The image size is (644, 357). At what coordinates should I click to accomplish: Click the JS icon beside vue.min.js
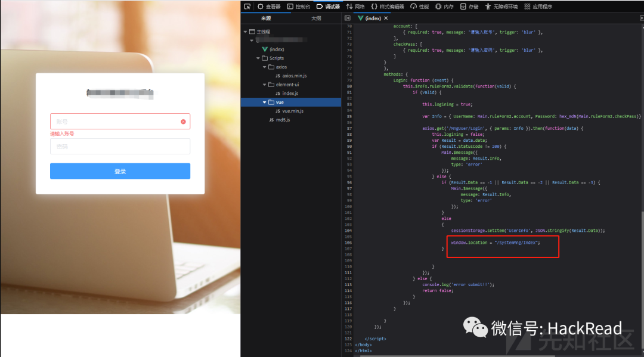coord(278,111)
